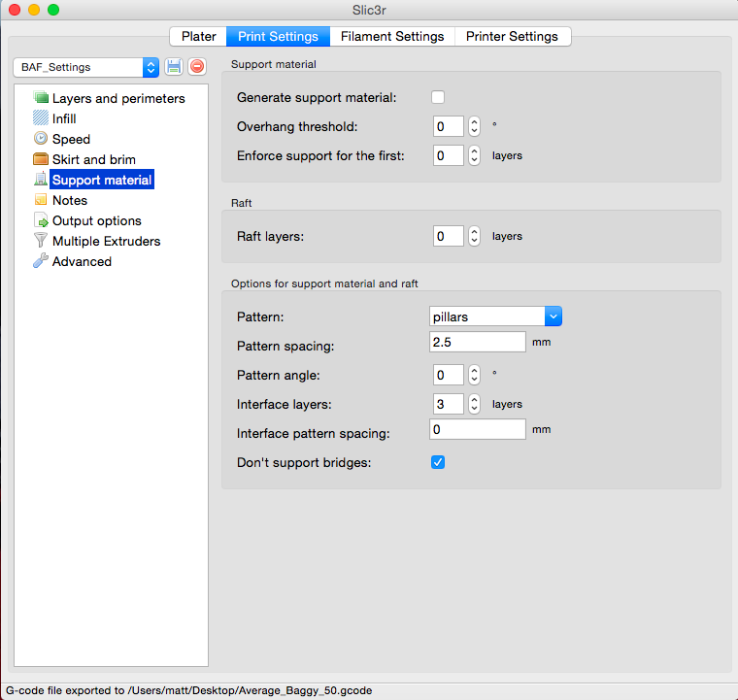Viewport: 738px width, 700px height.
Task: Open the Printer Settings tab
Action: (512, 36)
